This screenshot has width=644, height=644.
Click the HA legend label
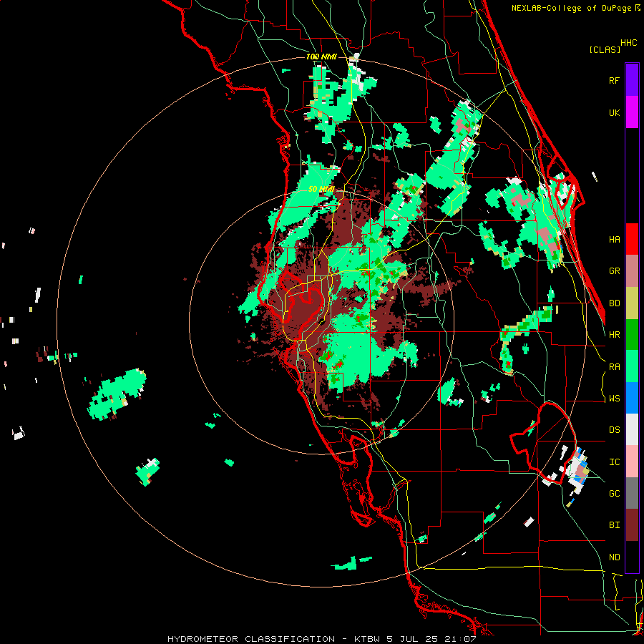pyautogui.click(x=614, y=240)
